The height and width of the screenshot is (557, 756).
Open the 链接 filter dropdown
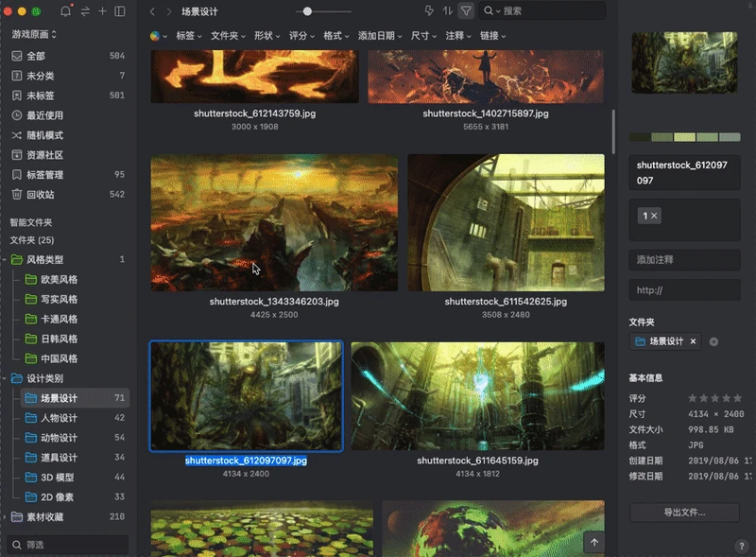pyautogui.click(x=493, y=36)
